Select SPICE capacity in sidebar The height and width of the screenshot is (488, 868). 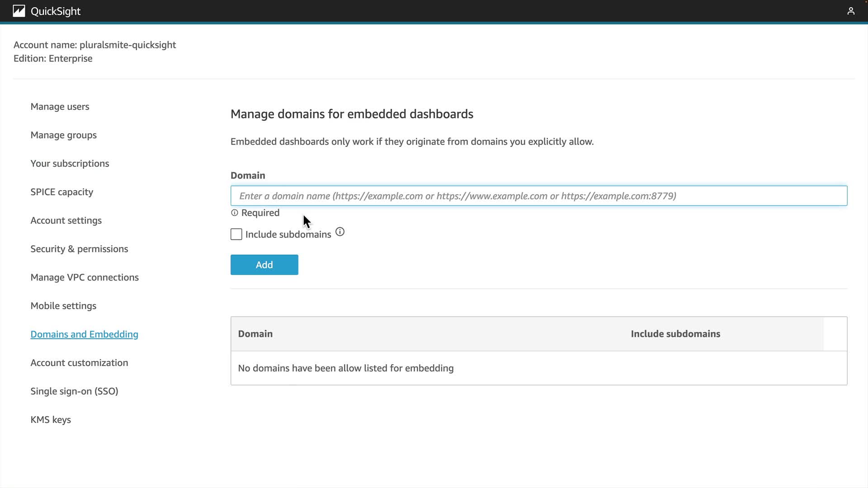point(61,192)
